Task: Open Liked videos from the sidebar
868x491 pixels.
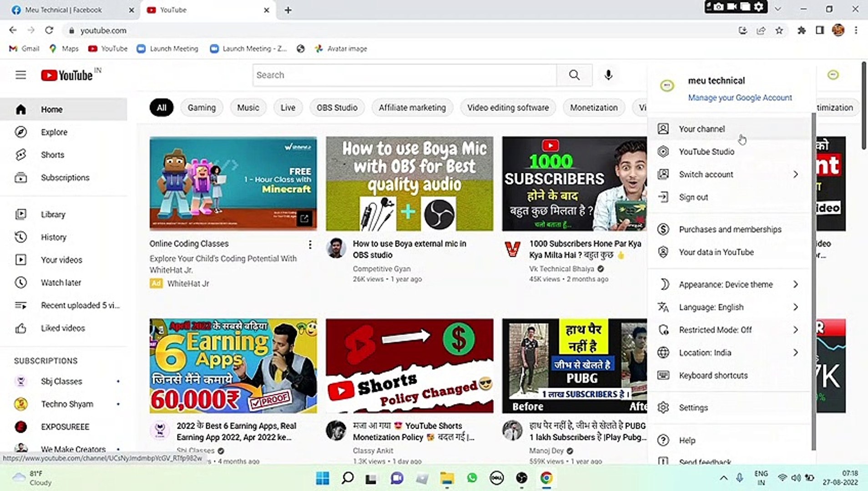Action: click(x=63, y=328)
